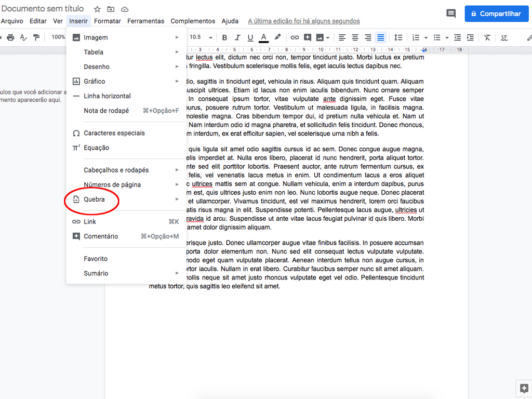The width and height of the screenshot is (532, 399).
Task: Open the text color picker
Action: click(263, 37)
